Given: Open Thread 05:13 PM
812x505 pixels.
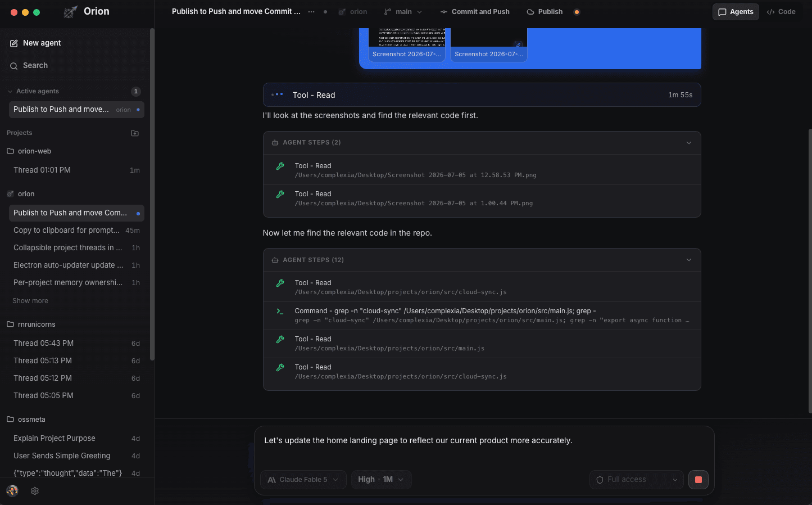Looking at the screenshot, I should click(76, 361).
